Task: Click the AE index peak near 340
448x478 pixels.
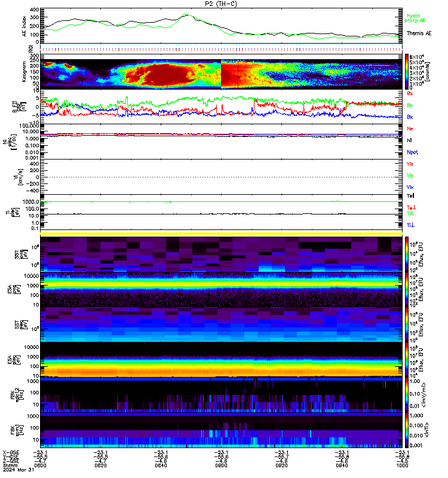Action: pos(185,14)
